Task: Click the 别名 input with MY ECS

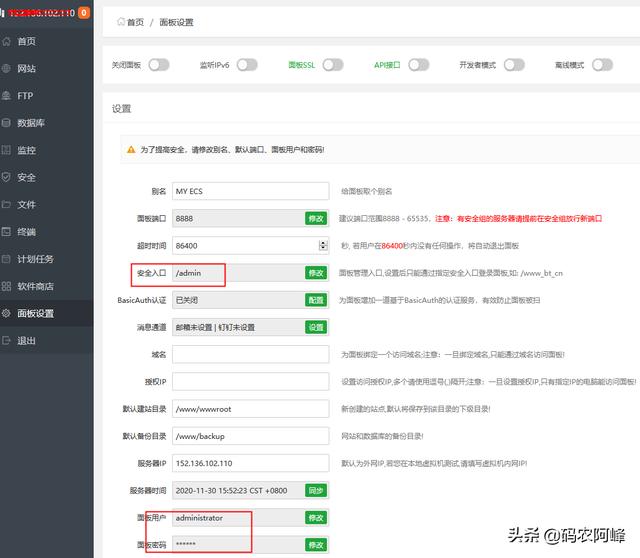Action: click(250, 191)
